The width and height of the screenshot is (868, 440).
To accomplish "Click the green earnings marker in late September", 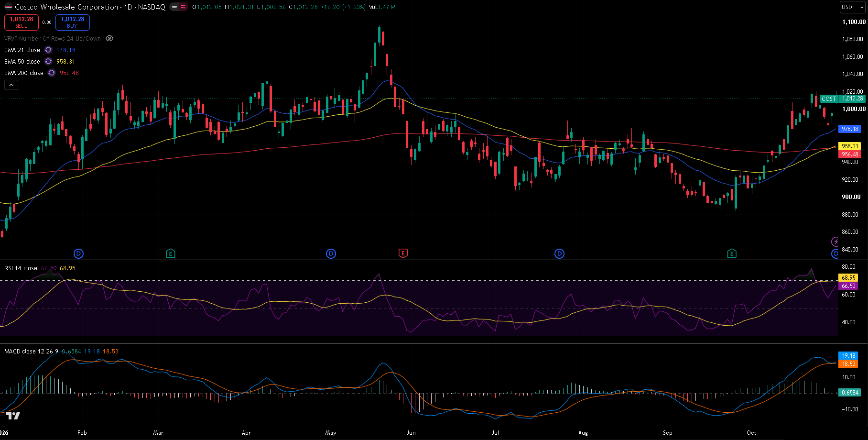I will (731, 253).
